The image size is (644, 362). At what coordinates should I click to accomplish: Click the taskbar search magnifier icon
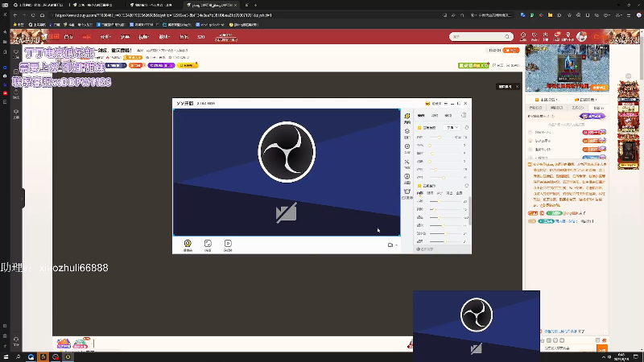coord(18,357)
